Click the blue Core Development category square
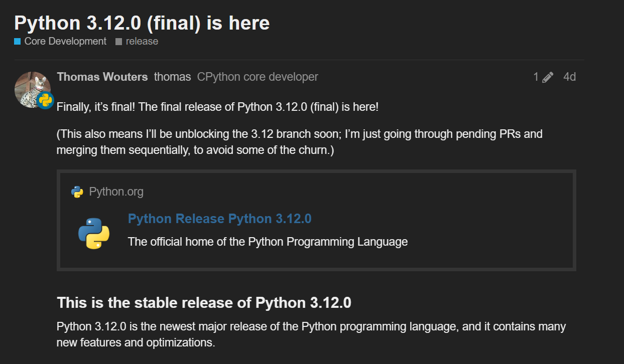Screen dimensions: 624x364 [x=17, y=41]
